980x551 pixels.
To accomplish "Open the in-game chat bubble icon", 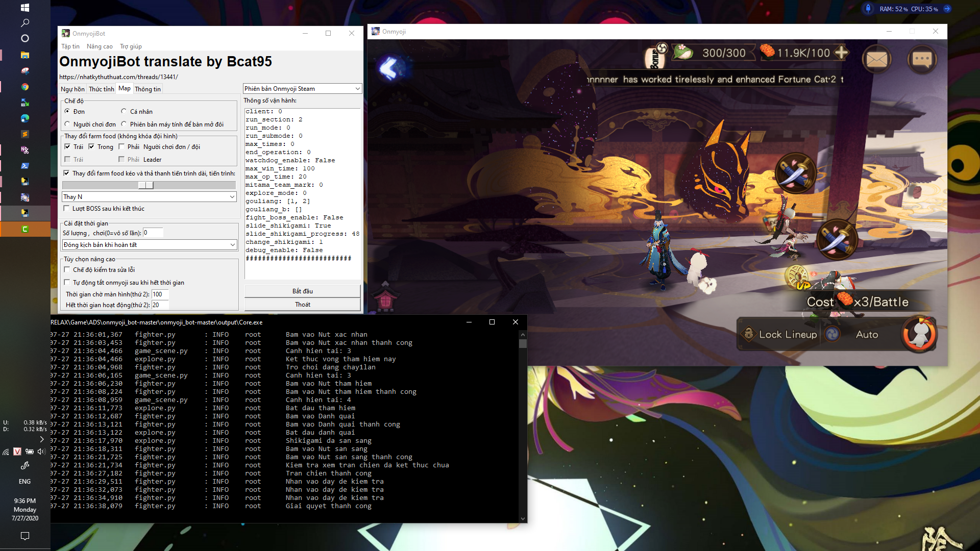I will (x=922, y=60).
